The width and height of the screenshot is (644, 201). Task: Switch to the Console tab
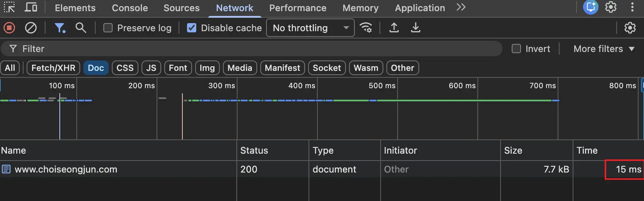pyautogui.click(x=130, y=8)
